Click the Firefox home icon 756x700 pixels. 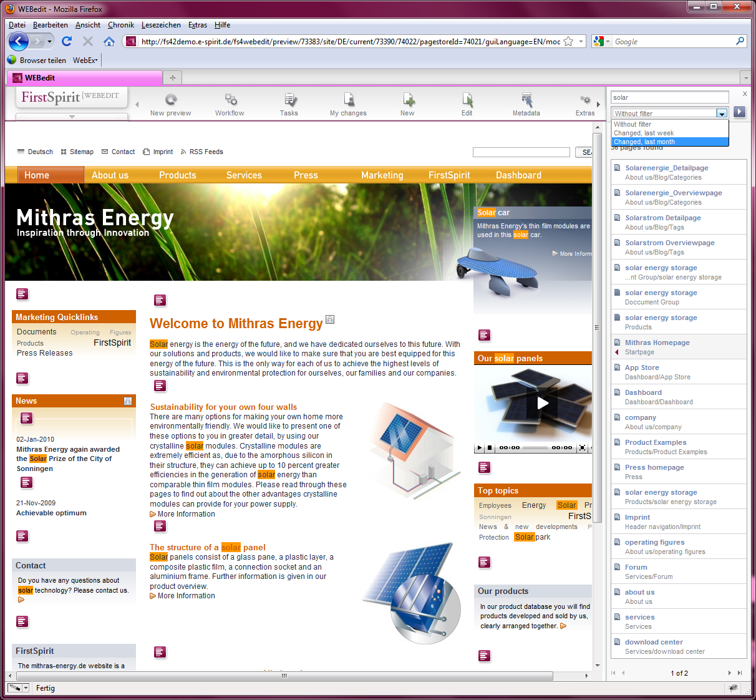(x=109, y=41)
